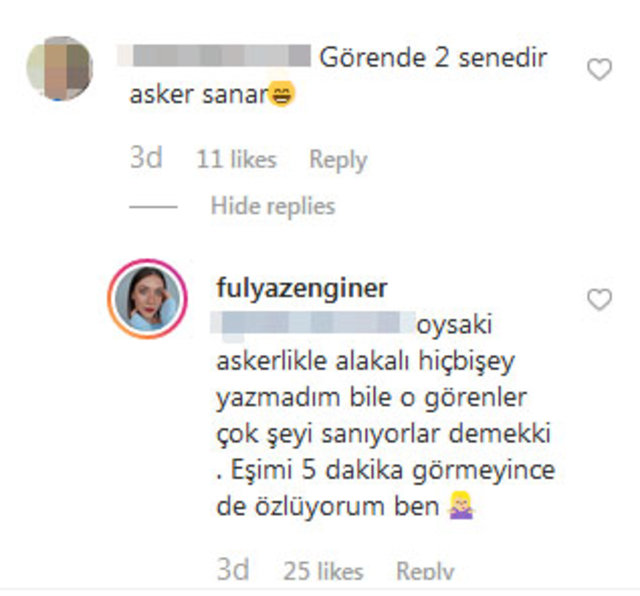Open the blurred commenter's profile picture
Viewport: 640px width, 596px height.
click(60, 68)
